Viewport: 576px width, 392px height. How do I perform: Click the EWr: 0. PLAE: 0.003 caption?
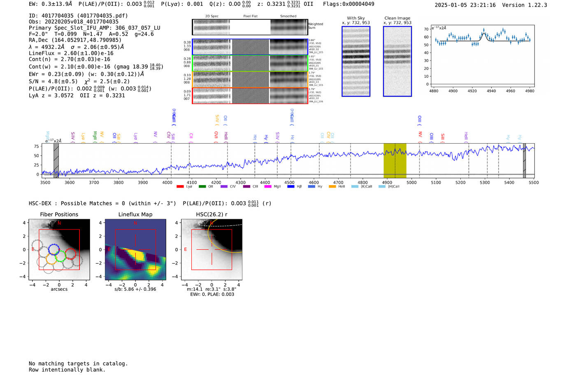[x=212, y=295]
